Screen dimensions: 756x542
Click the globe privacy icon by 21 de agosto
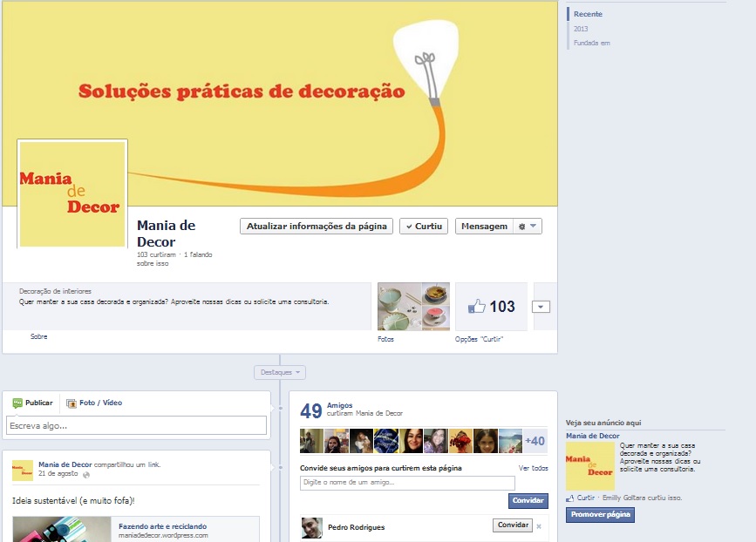tap(86, 475)
